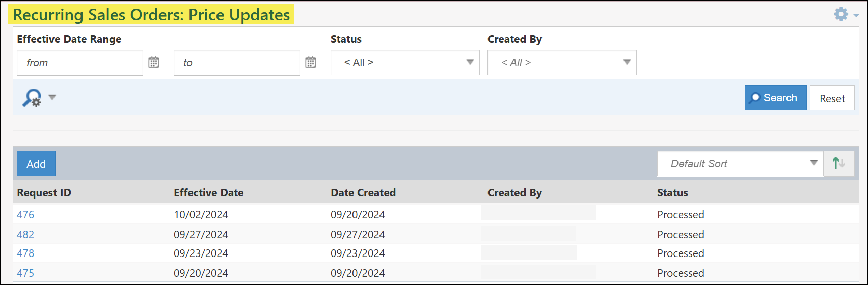Click the Request ID column header

click(x=44, y=193)
